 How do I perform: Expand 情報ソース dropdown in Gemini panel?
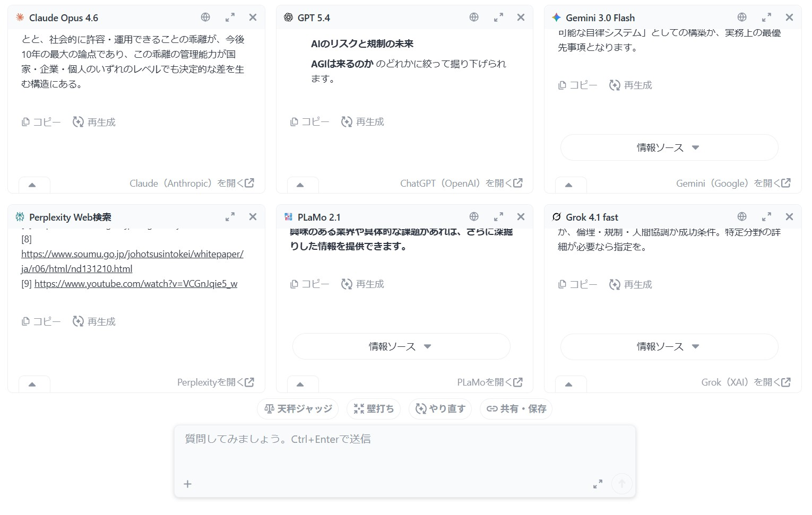pos(669,147)
